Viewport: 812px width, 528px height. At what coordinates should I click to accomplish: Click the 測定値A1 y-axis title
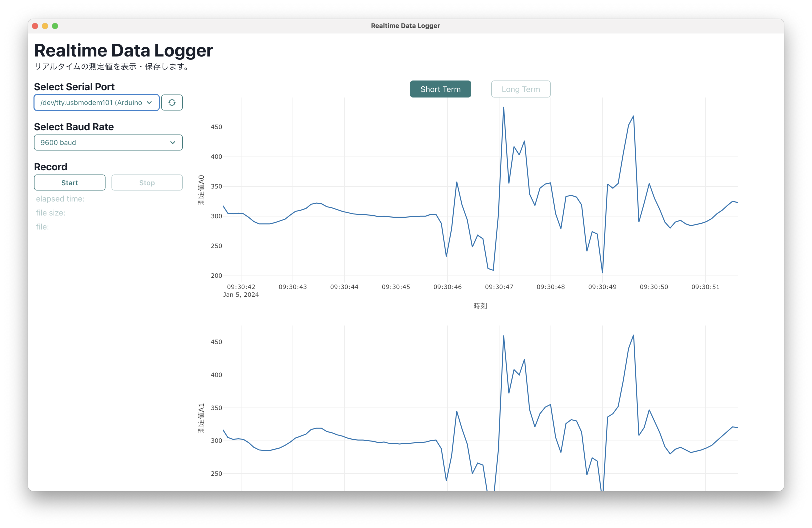[201, 418]
